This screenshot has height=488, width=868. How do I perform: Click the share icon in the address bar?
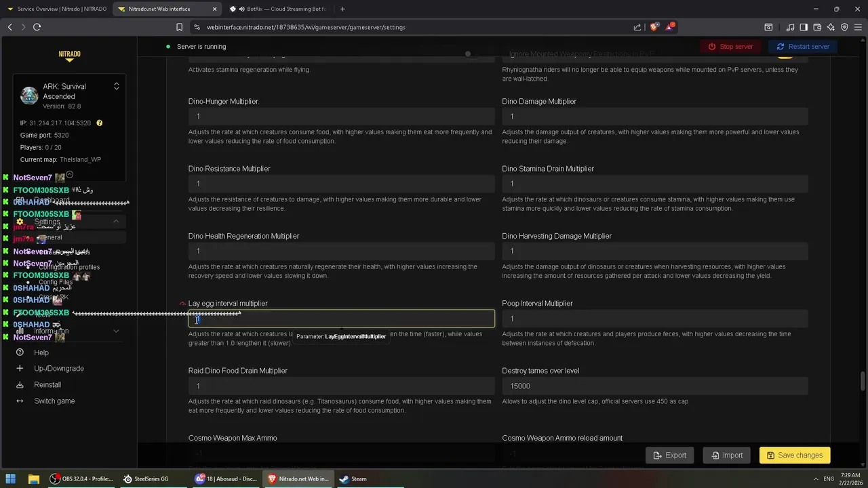pyautogui.click(x=637, y=27)
